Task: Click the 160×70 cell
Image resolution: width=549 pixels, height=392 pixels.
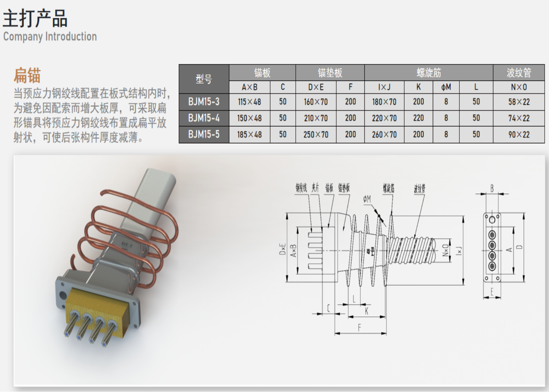Action: click(x=316, y=102)
